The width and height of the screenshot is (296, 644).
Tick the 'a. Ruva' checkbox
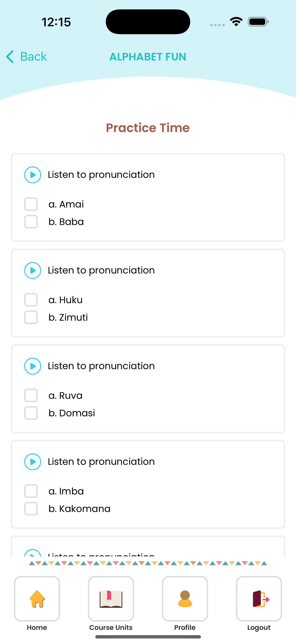point(31,395)
